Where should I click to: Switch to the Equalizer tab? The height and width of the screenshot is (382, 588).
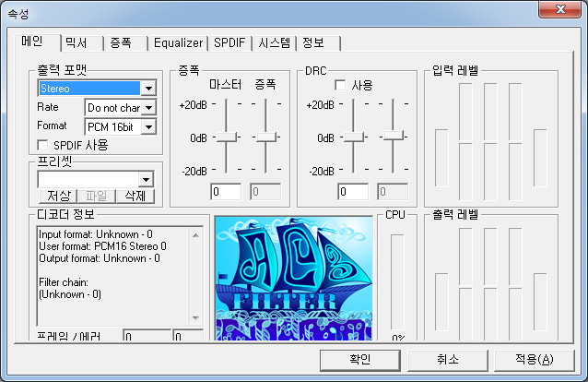179,43
